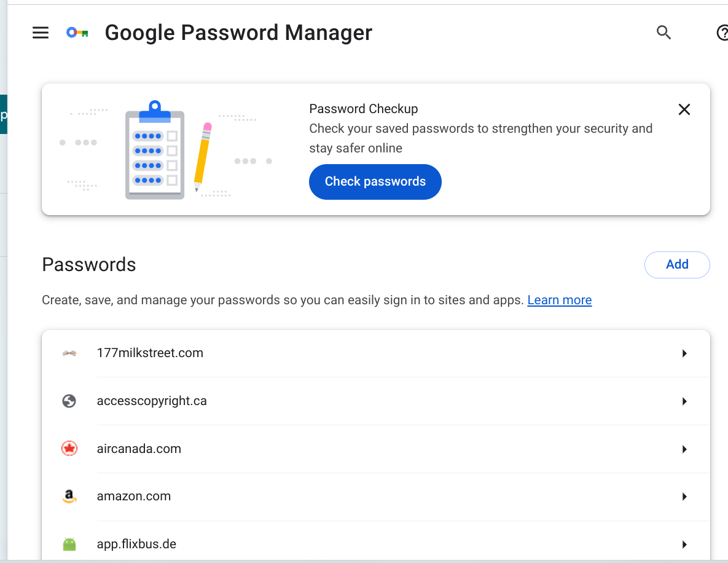Click the Android icon next to app.flixbus.de
Viewport: 728px width, 563px height.
(69, 543)
